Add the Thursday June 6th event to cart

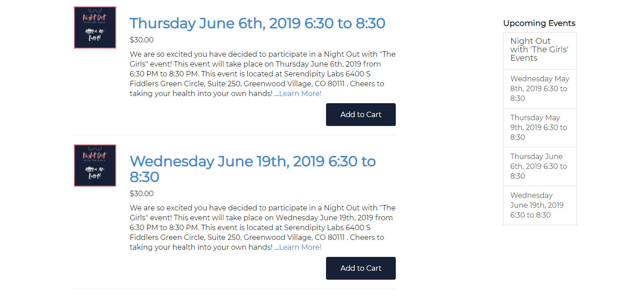[x=361, y=114]
